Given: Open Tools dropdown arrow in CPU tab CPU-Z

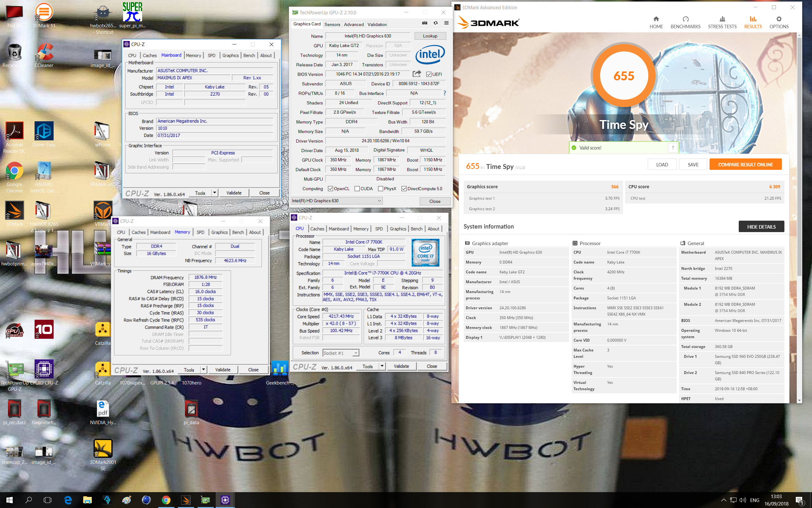Looking at the screenshot, I should coord(382,366).
